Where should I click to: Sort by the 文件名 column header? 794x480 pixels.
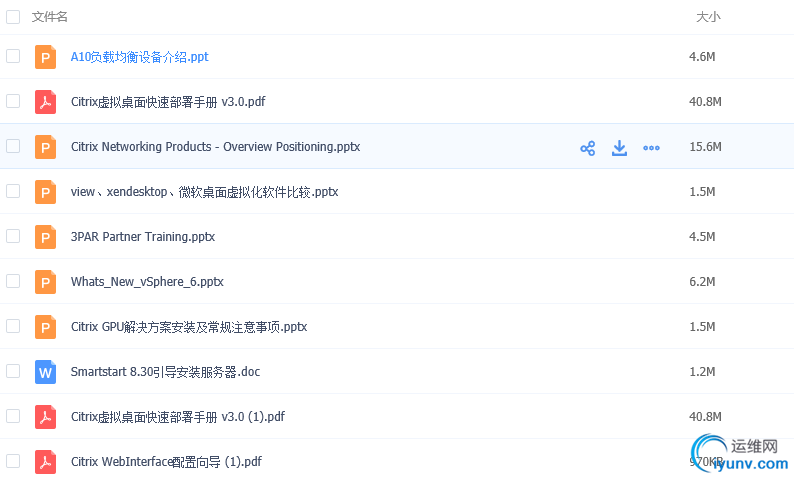50,17
